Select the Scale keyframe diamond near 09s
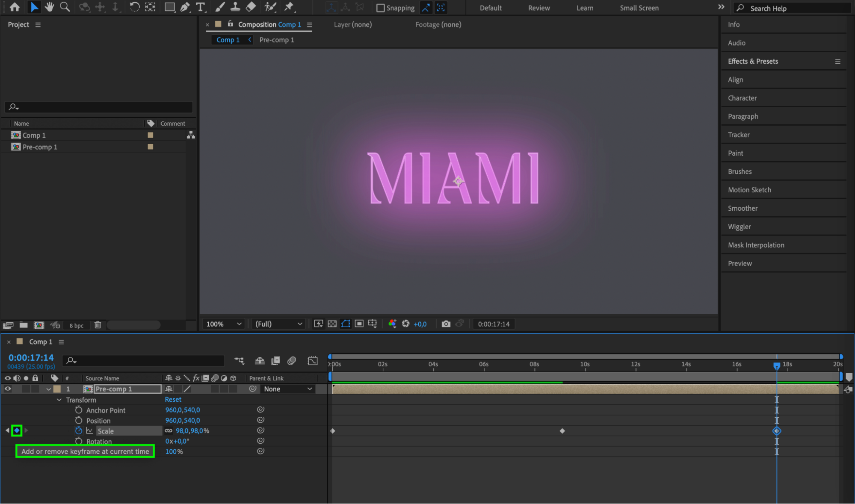The image size is (855, 504). click(x=562, y=431)
